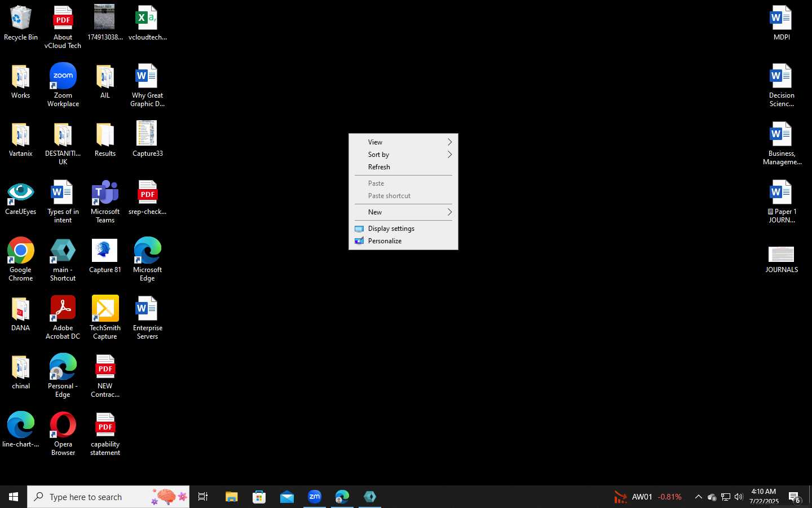Select the Opera Browser shortcut
Viewport: 812px width, 508px height.
click(63, 434)
